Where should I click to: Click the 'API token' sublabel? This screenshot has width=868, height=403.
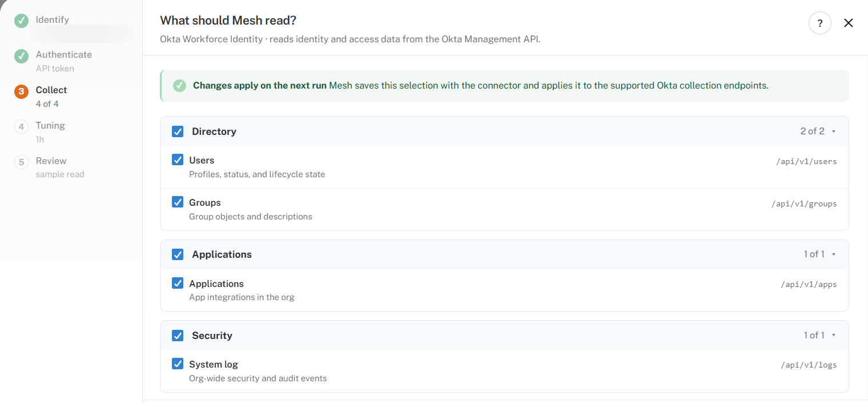[x=55, y=69]
